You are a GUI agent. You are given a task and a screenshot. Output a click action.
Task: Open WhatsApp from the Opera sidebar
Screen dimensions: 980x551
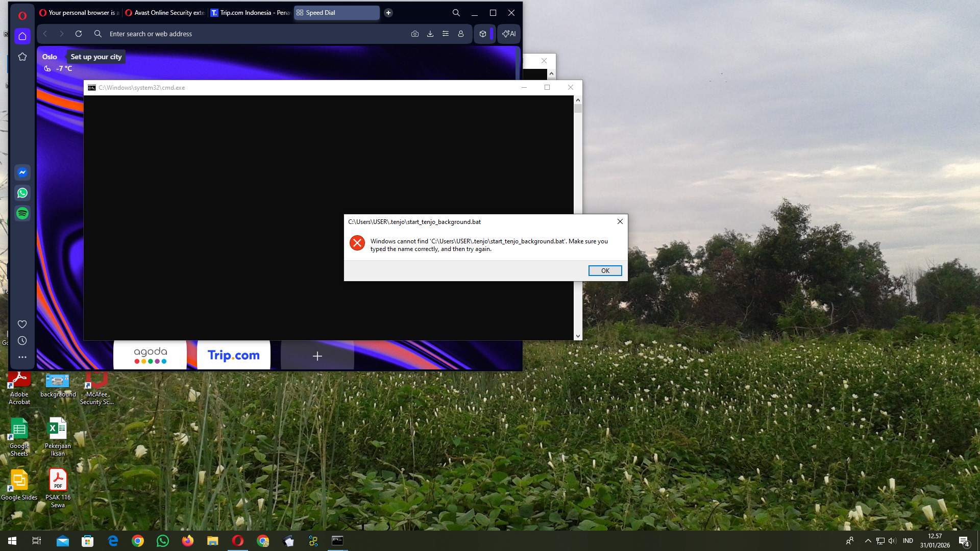click(22, 193)
